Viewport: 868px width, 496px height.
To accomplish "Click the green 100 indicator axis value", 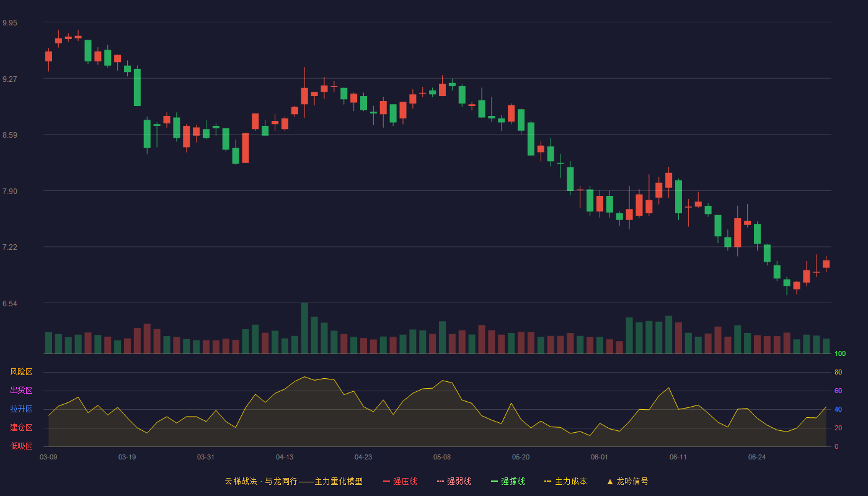I will tap(840, 354).
